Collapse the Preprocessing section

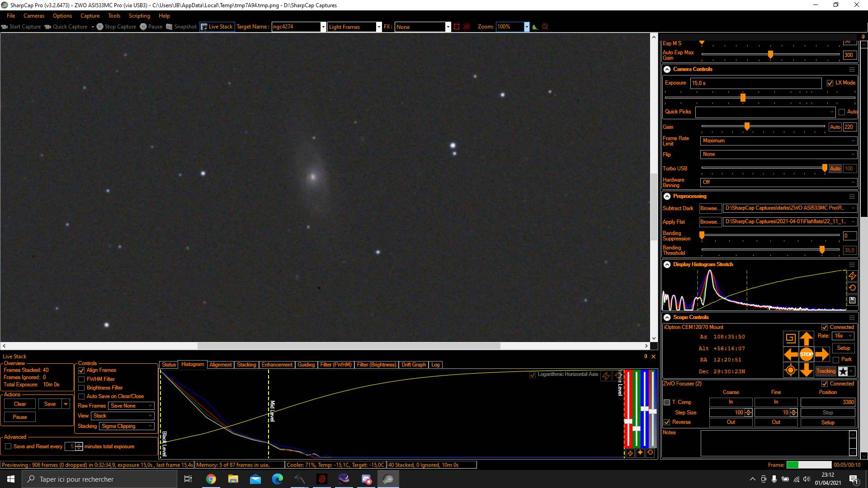point(667,197)
